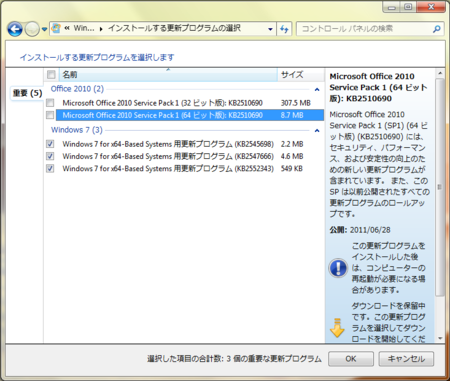Click the OK button
The width and height of the screenshot is (450, 381).
tap(351, 359)
